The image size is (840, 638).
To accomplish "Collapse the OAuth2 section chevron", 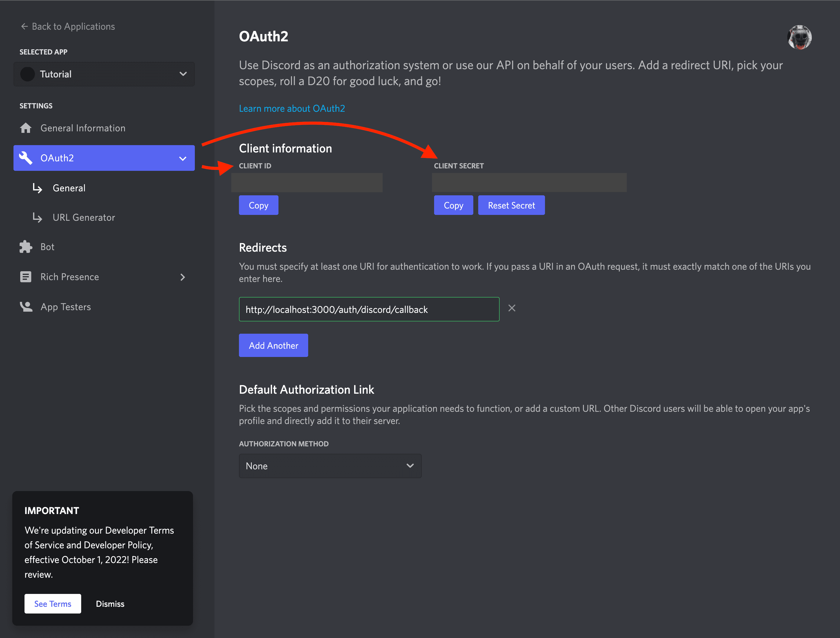I will [x=183, y=158].
